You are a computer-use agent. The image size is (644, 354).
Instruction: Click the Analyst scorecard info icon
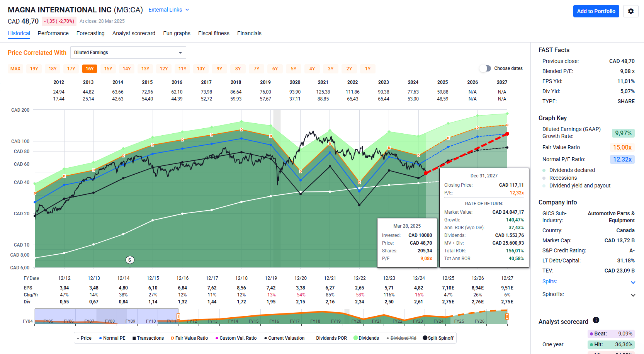(x=596, y=320)
